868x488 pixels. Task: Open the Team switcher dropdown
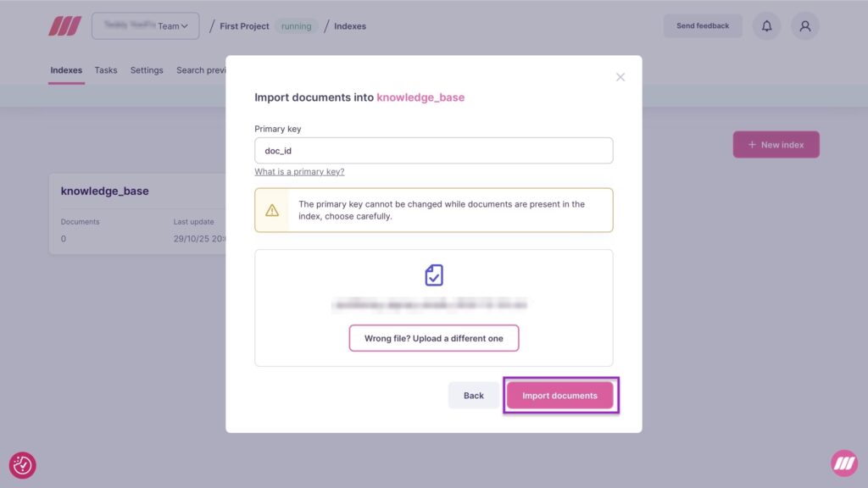(145, 25)
